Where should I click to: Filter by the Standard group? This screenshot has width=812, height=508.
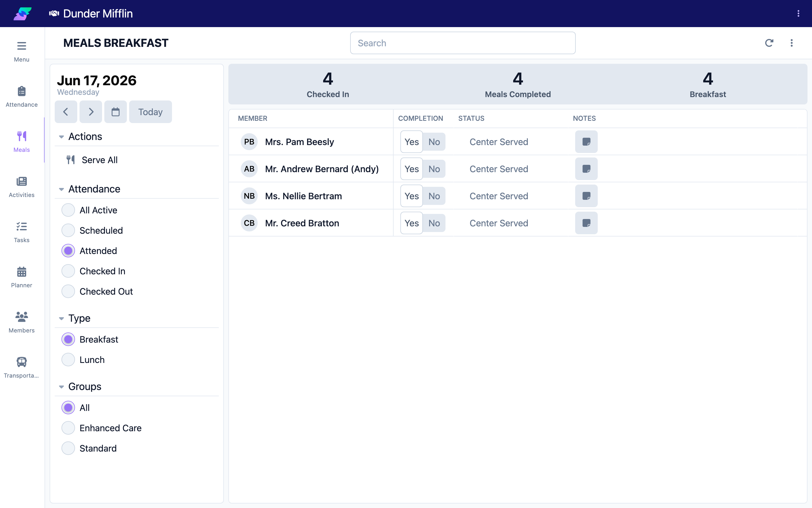pyautogui.click(x=68, y=448)
